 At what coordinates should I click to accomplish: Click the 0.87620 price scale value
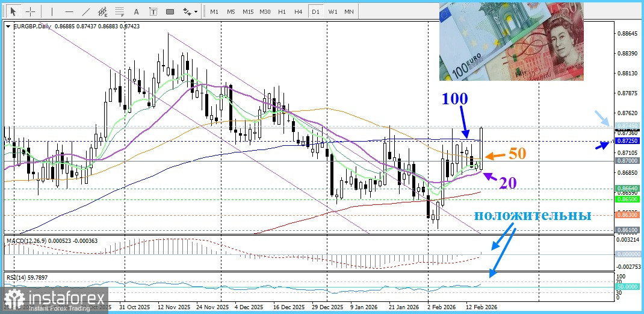[627, 113]
